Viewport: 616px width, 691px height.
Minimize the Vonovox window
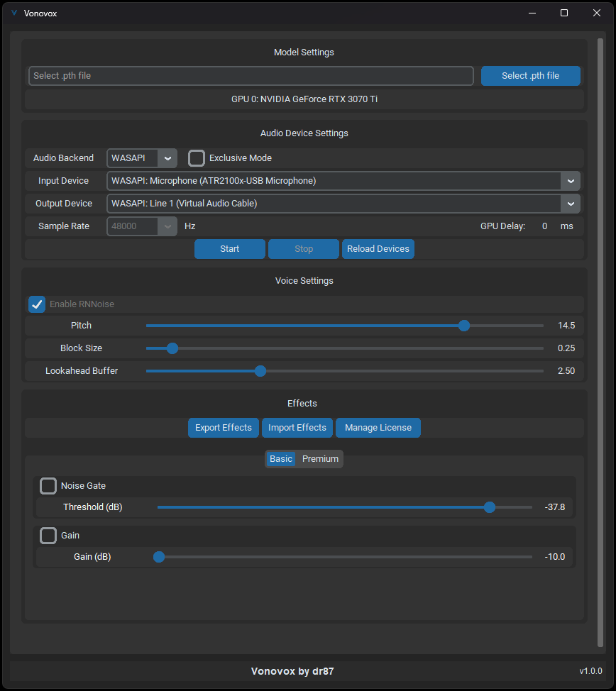tap(532, 13)
